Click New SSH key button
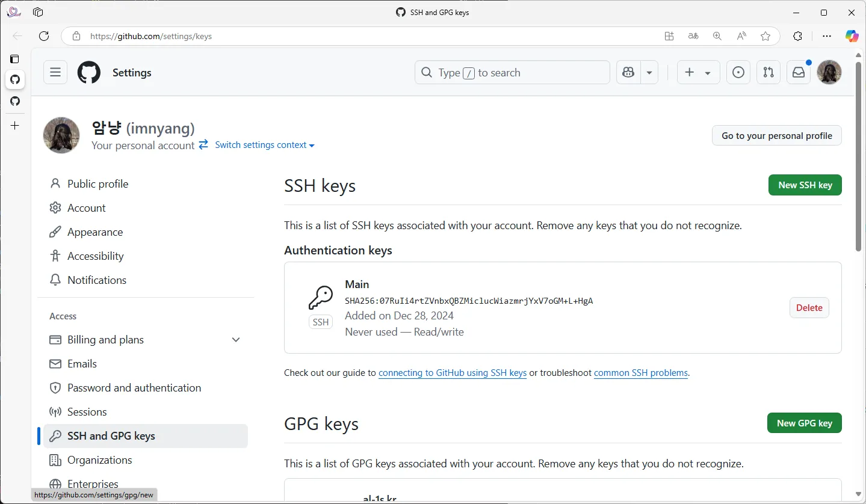The height and width of the screenshot is (504, 866). point(805,185)
